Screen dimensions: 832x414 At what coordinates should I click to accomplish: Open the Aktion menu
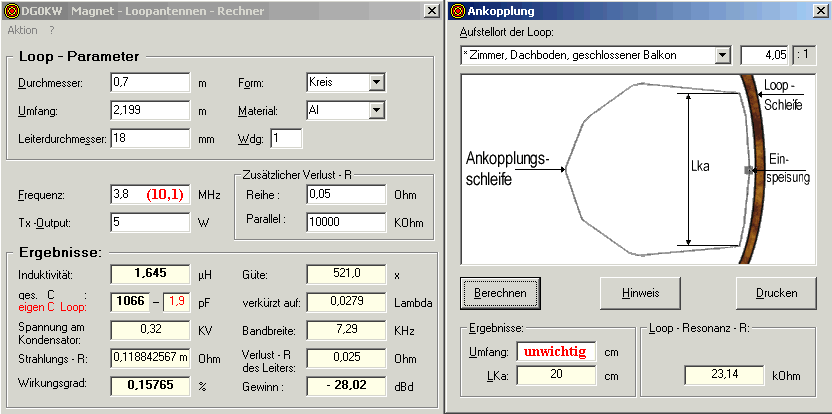coord(22,30)
